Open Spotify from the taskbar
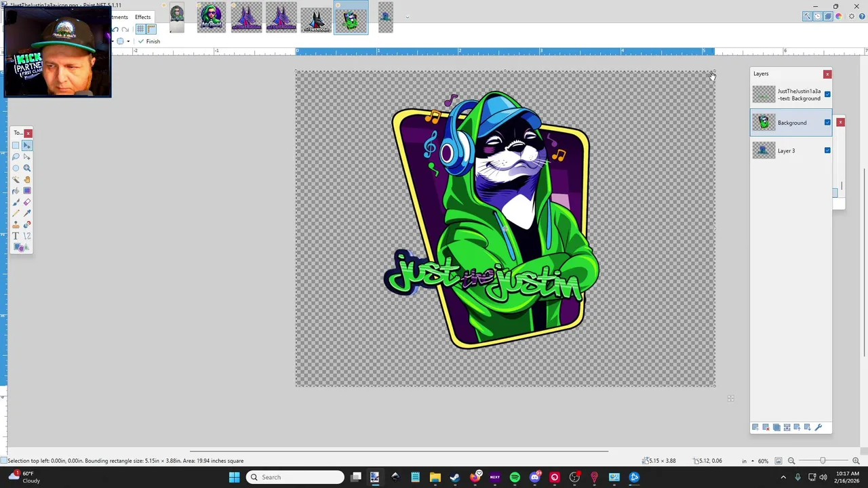The image size is (868, 488). click(x=515, y=477)
